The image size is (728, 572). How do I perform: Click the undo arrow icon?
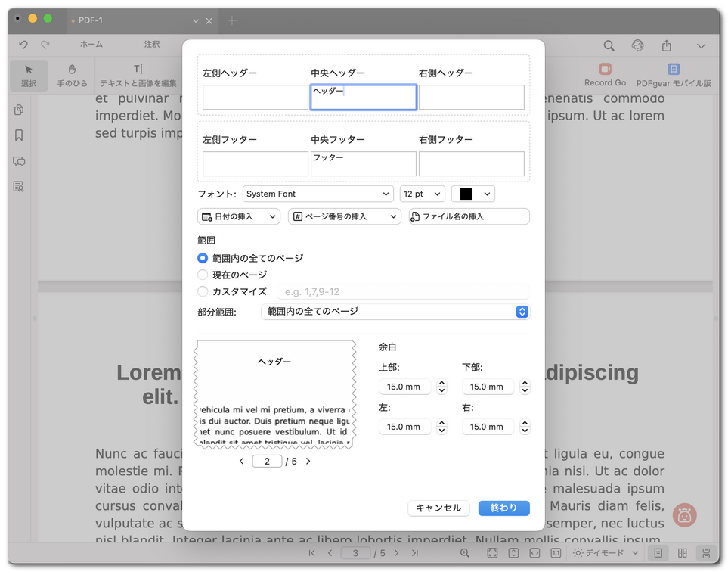pyautogui.click(x=23, y=45)
